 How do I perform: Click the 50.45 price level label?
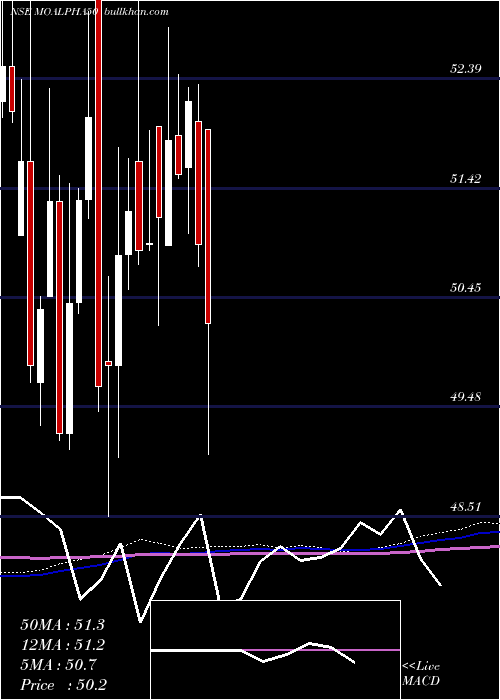point(465,288)
